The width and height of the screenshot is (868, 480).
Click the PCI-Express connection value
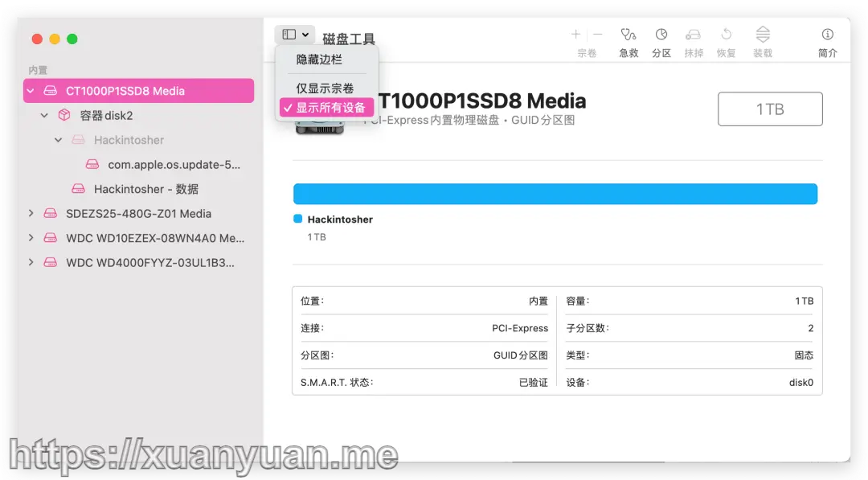pyautogui.click(x=520, y=328)
